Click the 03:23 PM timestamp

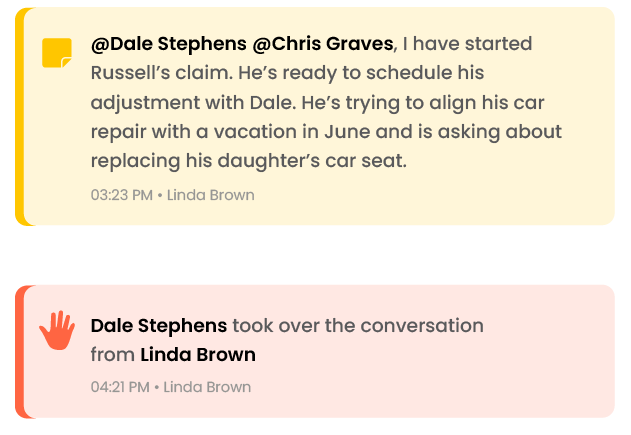(122, 195)
